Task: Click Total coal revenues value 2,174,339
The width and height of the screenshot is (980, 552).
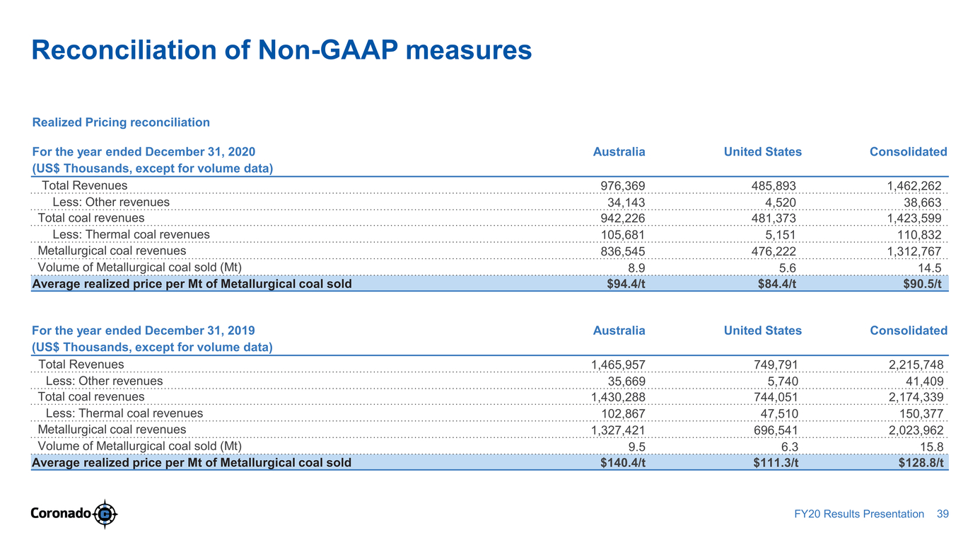Action: click(916, 398)
